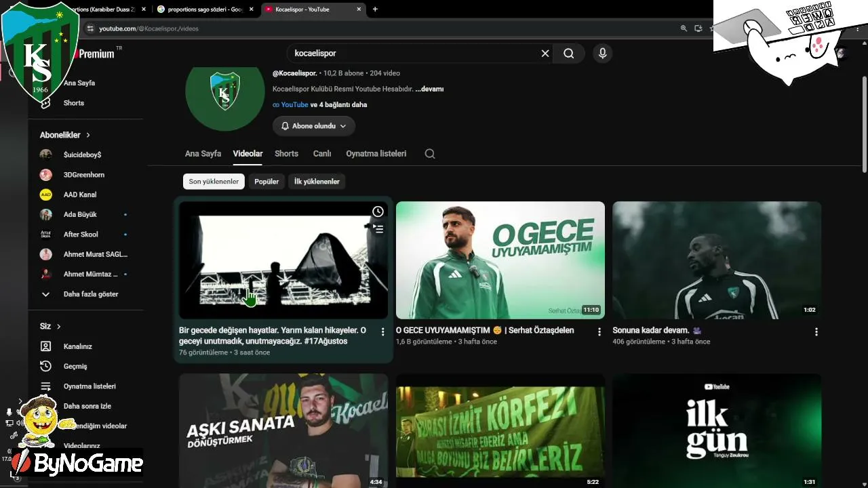Open Ahmet Mümtaz subscription channel
This screenshot has width=868, height=488.
pyautogui.click(x=90, y=274)
